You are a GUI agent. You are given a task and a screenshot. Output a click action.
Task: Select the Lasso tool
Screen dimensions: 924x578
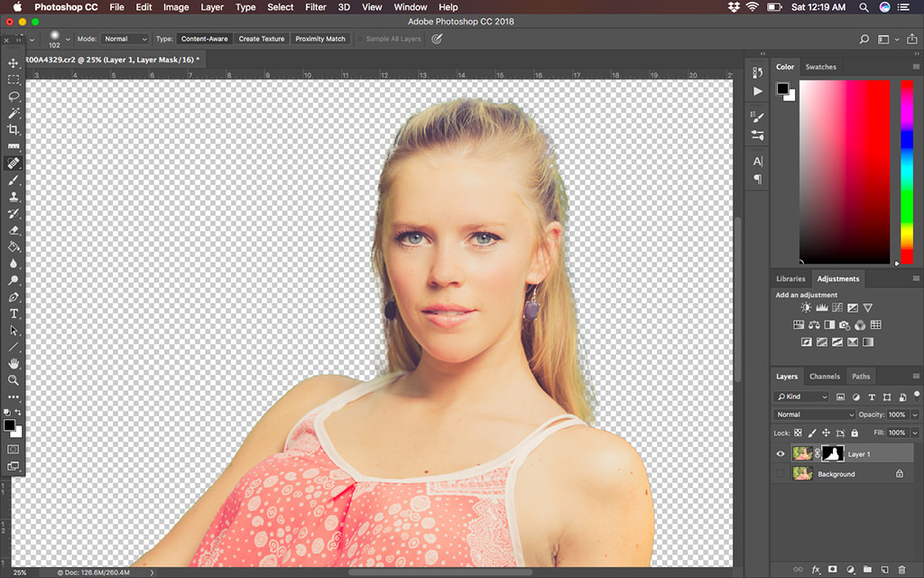point(13,96)
